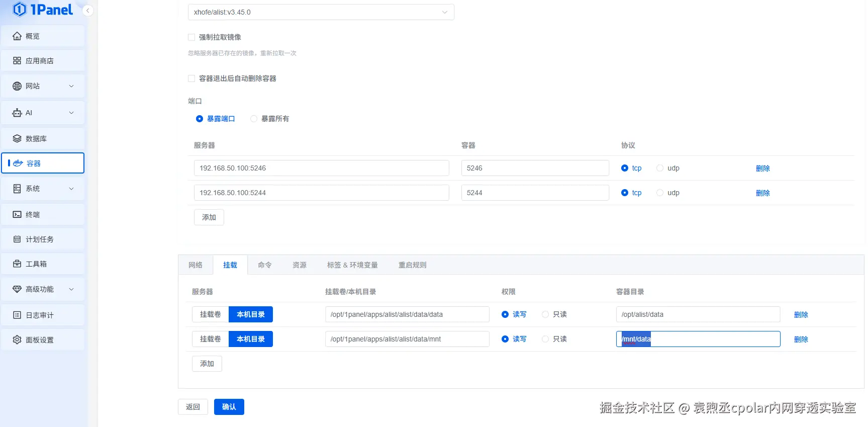Image resolution: width=868 pixels, height=427 pixels.
Task: Open the 概览 home icon
Action: [x=17, y=36]
